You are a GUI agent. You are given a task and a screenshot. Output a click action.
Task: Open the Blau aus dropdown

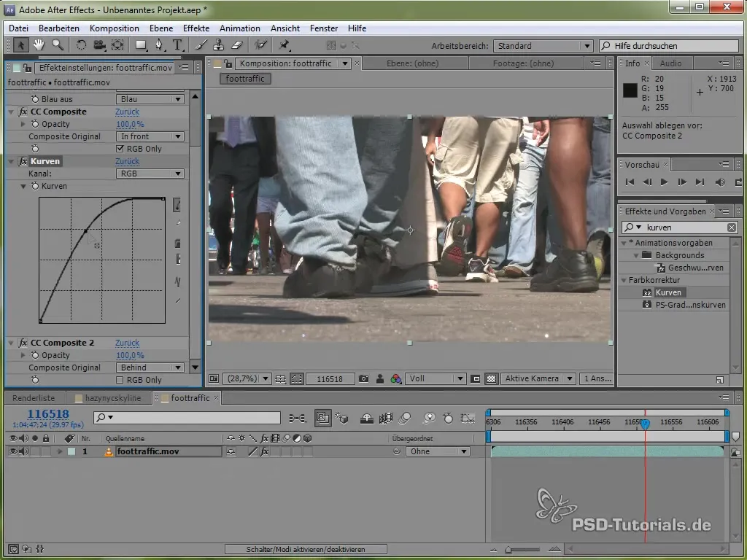[150, 99]
